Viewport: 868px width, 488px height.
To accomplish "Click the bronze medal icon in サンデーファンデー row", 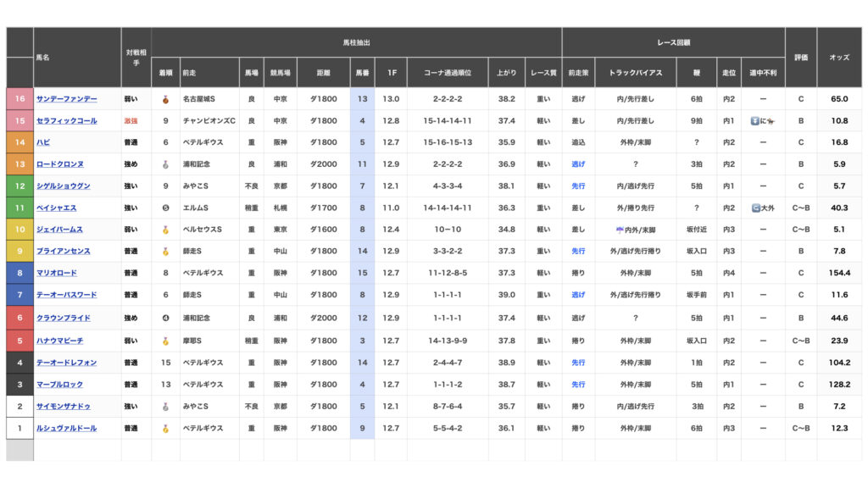I will pos(165,99).
